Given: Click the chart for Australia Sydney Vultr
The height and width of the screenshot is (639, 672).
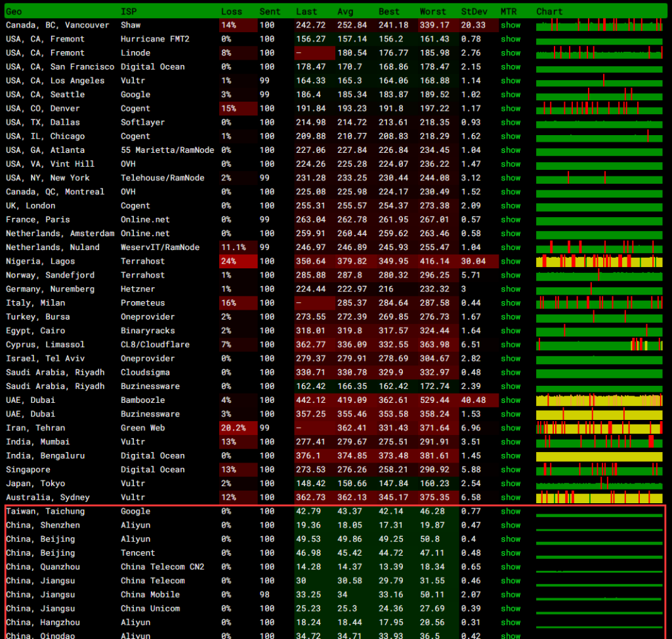Looking at the screenshot, I should (599, 498).
